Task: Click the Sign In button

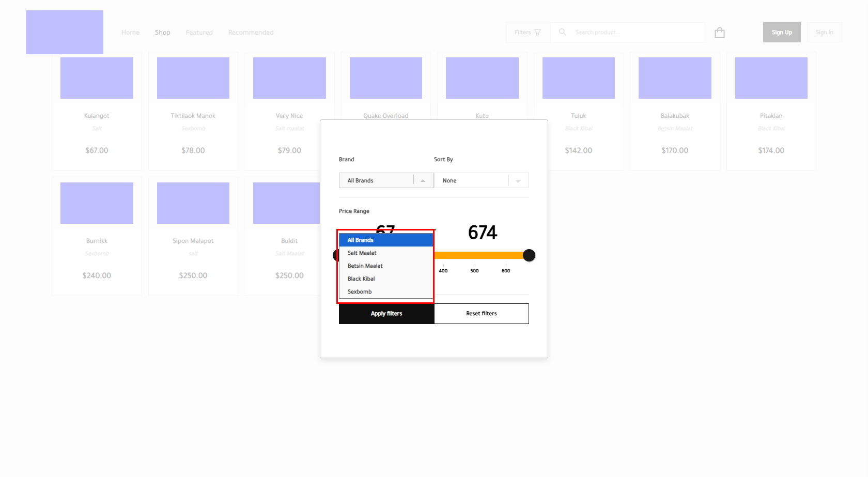Action: [824, 32]
